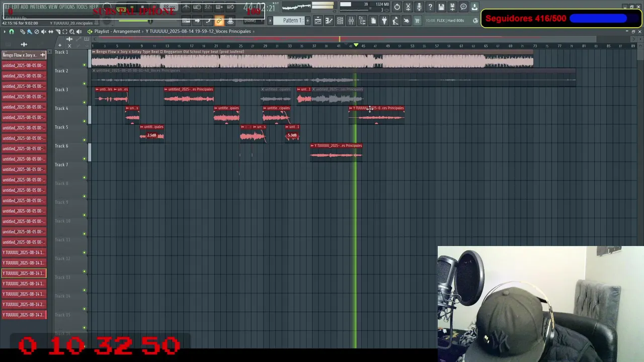644x362 pixels.
Task: Open the EDIT menu
Action: pos(16,7)
